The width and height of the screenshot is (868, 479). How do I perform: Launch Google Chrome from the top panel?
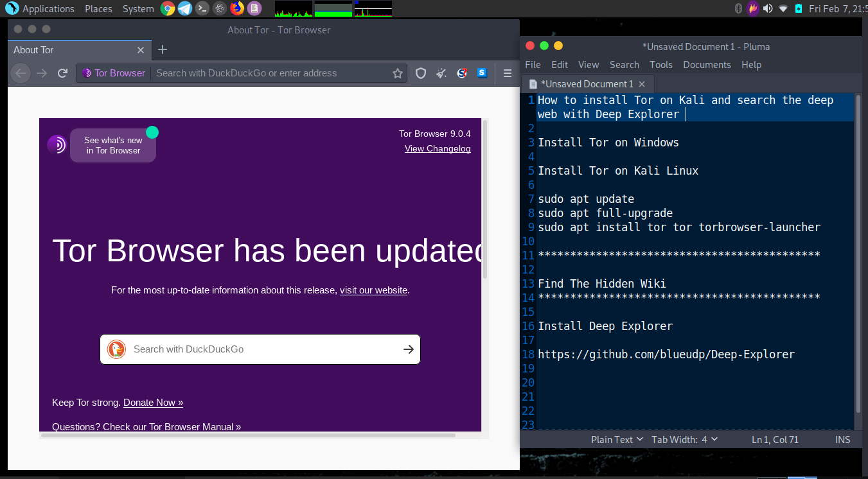coord(168,8)
